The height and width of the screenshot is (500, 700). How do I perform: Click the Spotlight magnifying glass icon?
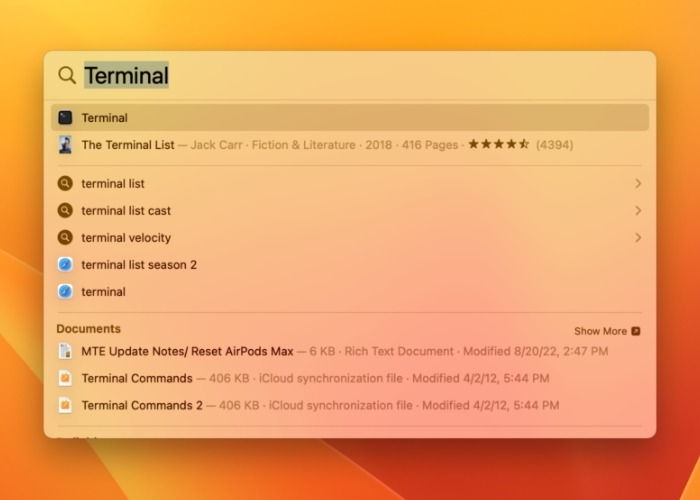(x=67, y=75)
